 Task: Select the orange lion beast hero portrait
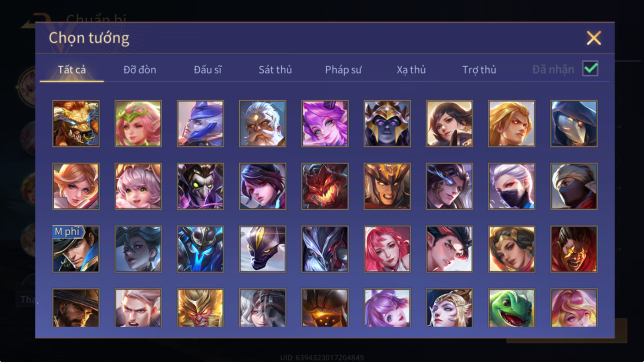pos(76,124)
